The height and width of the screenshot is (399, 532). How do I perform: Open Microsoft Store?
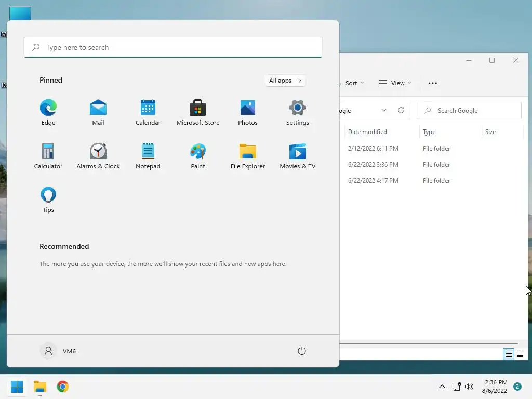coord(198,113)
